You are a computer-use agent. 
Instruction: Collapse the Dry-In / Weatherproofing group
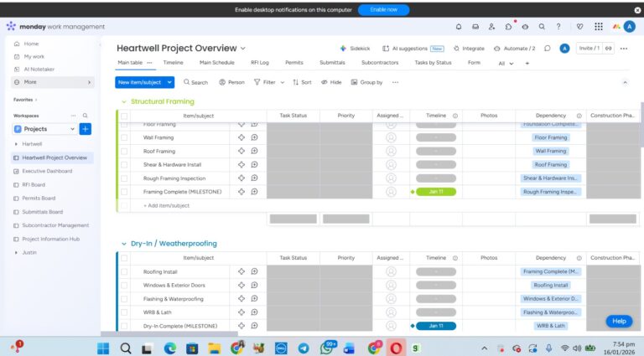click(123, 244)
